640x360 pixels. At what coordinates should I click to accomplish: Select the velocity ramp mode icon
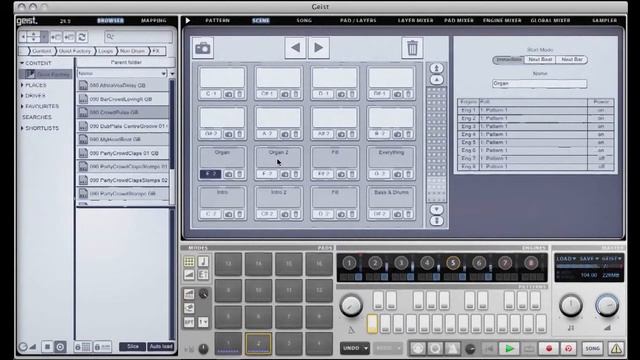[189, 275]
